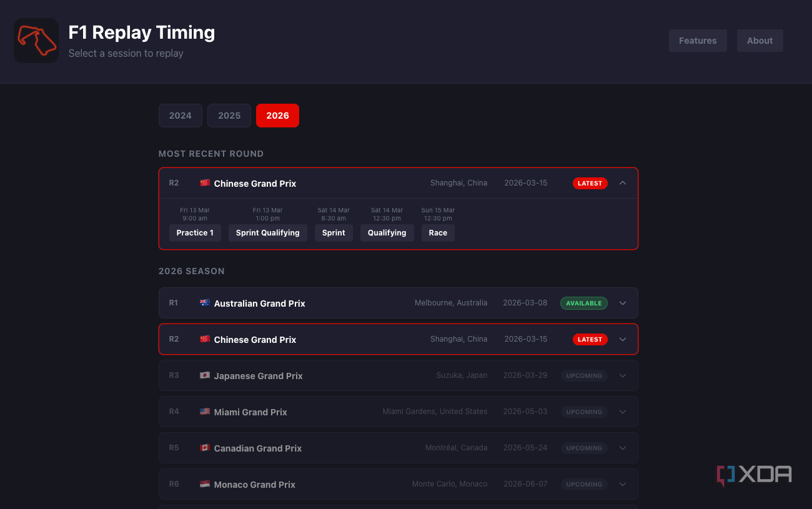Click the Monaco Grand Prix title
Image resolution: width=812 pixels, height=509 pixels.
255,485
